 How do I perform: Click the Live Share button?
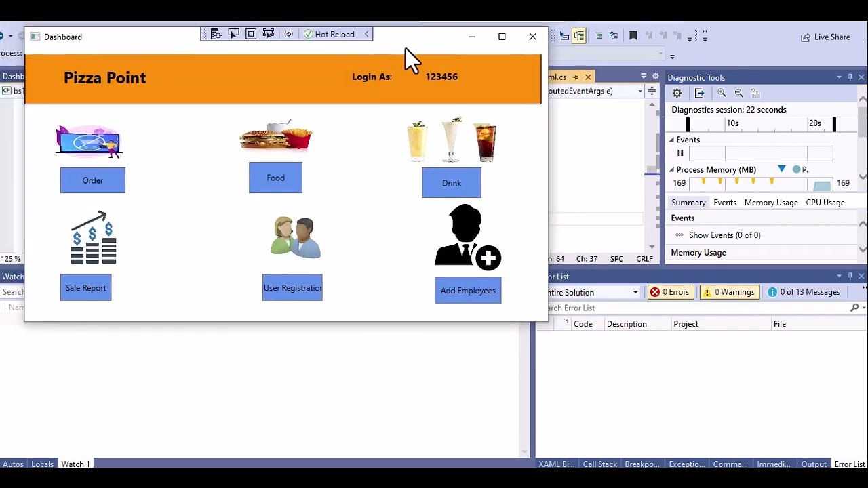(x=825, y=37)
